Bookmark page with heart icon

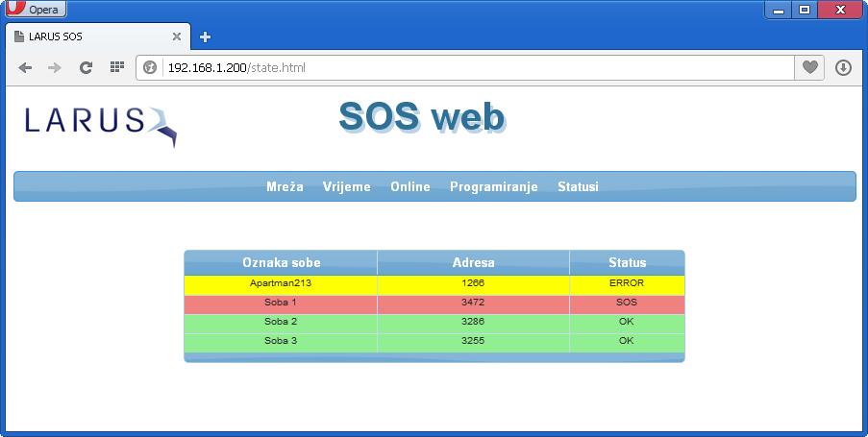(x=810, y=67)
